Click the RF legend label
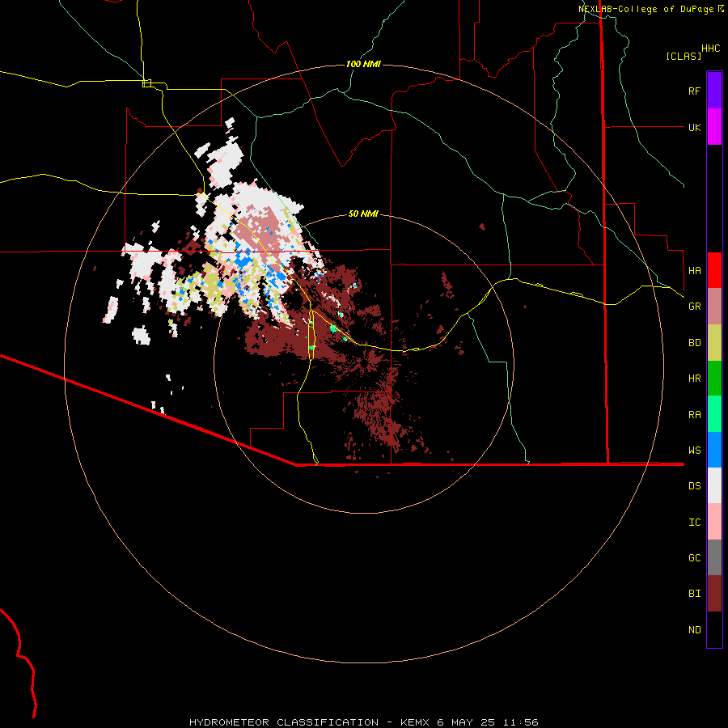 [694, 91]
